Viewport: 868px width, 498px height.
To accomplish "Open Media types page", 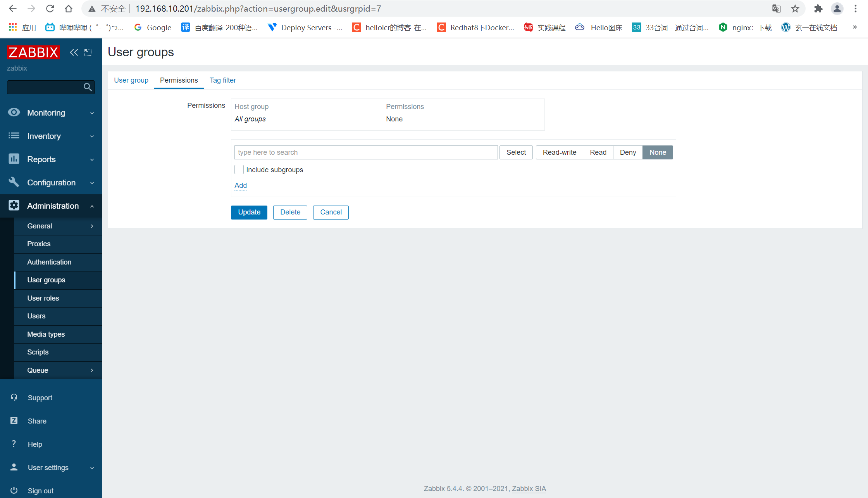I will click(x=58, y=334).
